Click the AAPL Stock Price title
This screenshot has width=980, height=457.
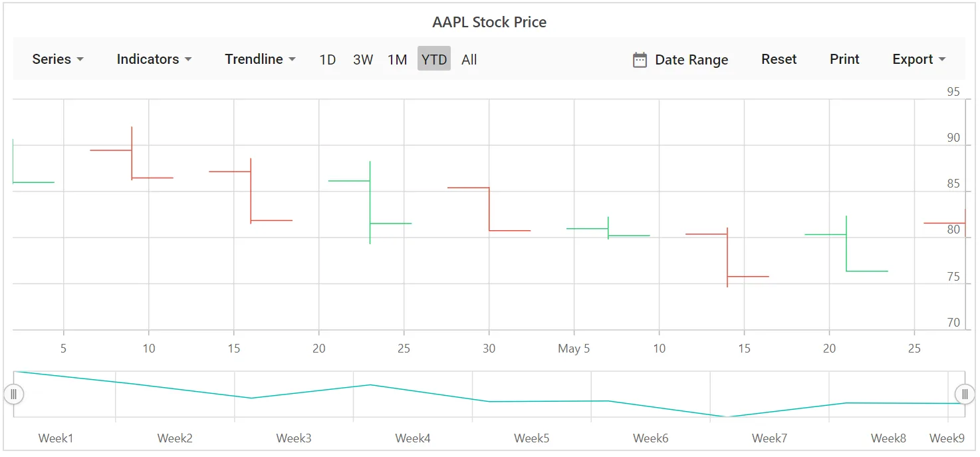point(489,22)
